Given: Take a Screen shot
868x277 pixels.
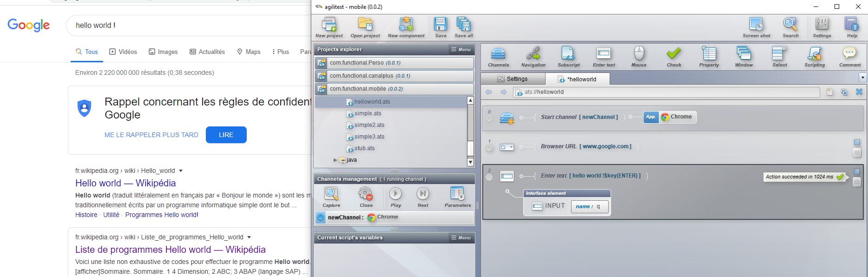Looking at the screenshot, I should (x=756, y=27).
